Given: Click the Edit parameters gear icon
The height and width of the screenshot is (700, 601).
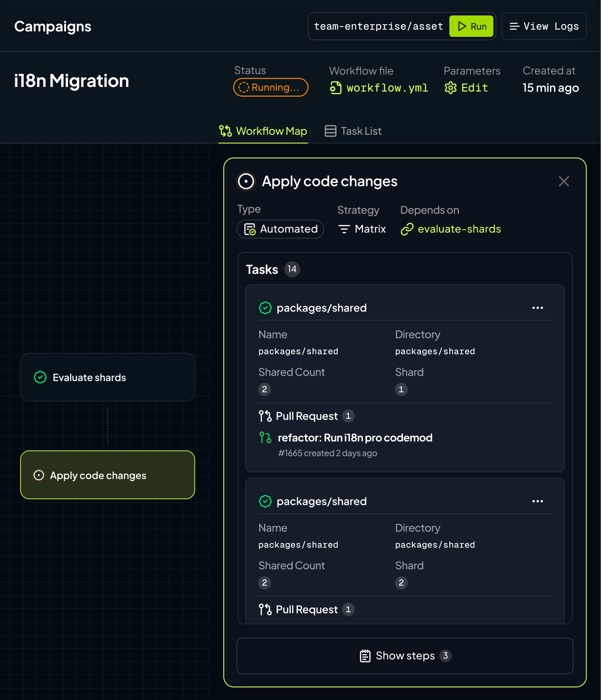Looking at the screenshot, I should [450, 88].
